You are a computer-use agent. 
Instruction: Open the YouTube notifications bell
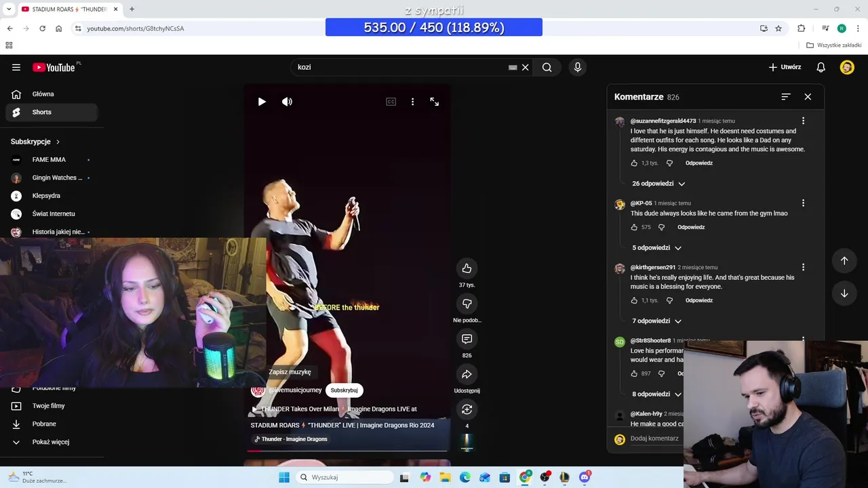pyautogui.click(x=821, y=67)
